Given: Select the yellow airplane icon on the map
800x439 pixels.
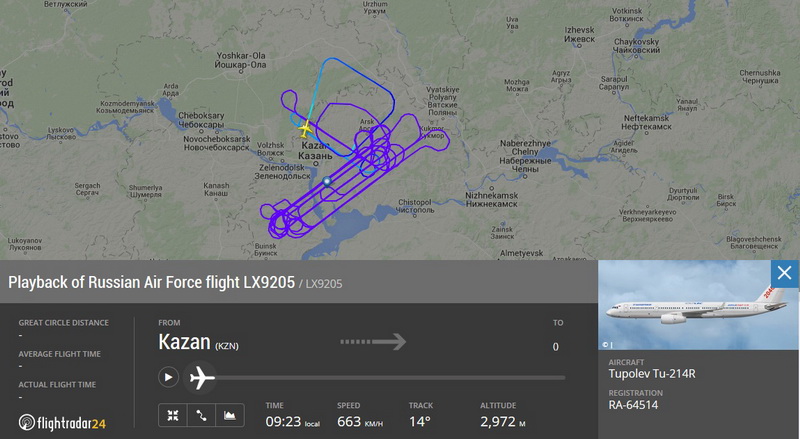Looking at the screenshot, I should (305, 129).
